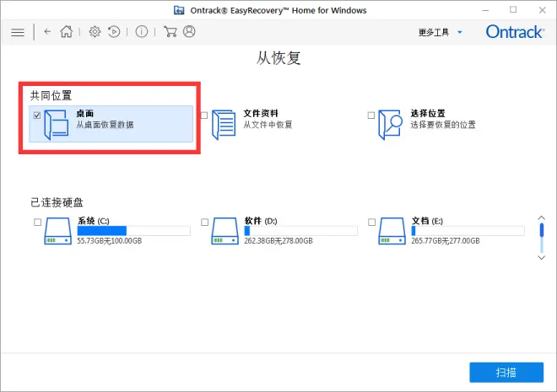The height and width of the screenshot is (392, 557).
Task: Click the desktop folder icon
Action: pyautogui.click(x=57, y=124)
